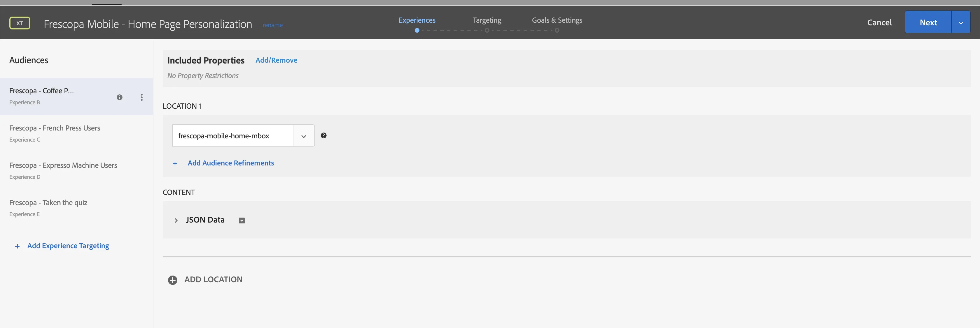Click the plus circle icon for ADD LOCATION

pos(172,280)
